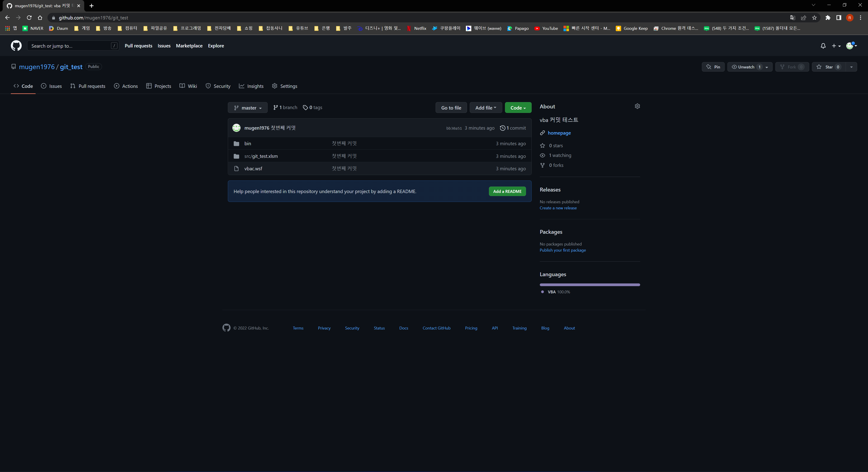Star the git_test repository
Screen dimensions: 868x472
[x=829, y=67]
